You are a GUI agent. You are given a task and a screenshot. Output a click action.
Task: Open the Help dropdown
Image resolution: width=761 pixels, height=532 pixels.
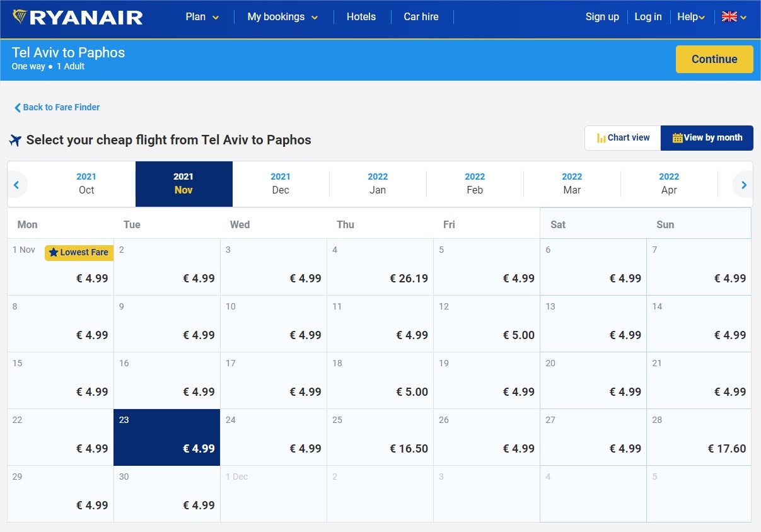coord(691,17)
